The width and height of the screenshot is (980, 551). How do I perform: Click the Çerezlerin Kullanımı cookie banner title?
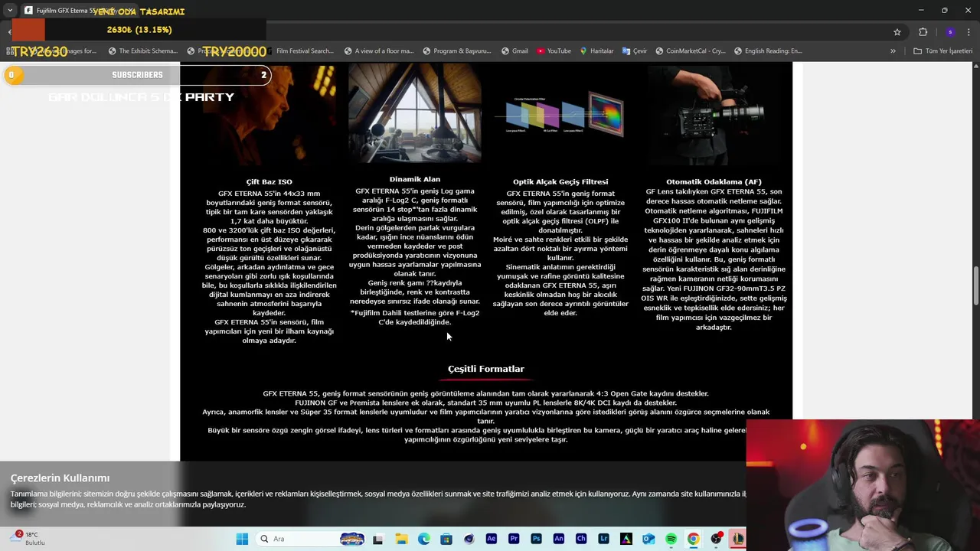pyautogui.click(x=60, y=478)
